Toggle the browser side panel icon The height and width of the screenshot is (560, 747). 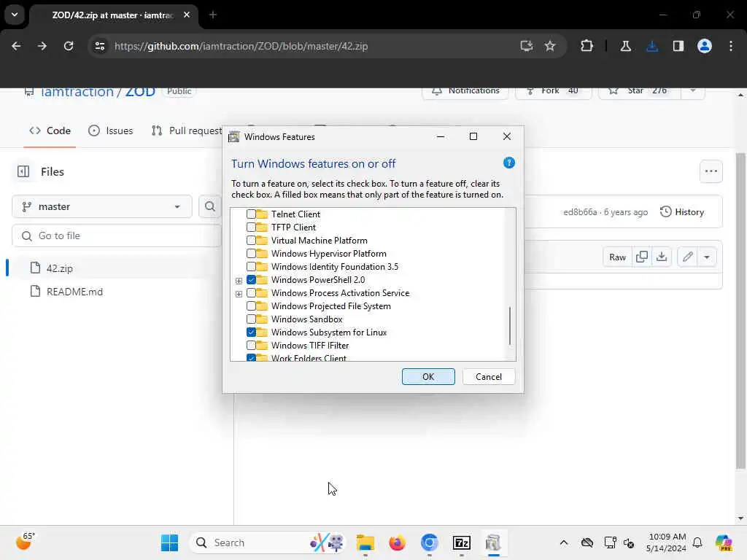click(678, 46)
